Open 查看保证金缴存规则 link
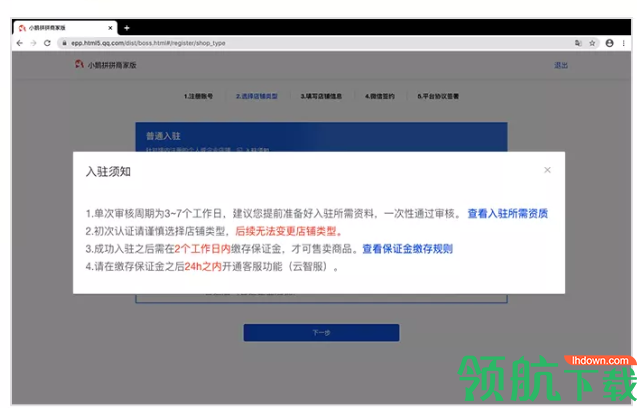 (407, 249)
